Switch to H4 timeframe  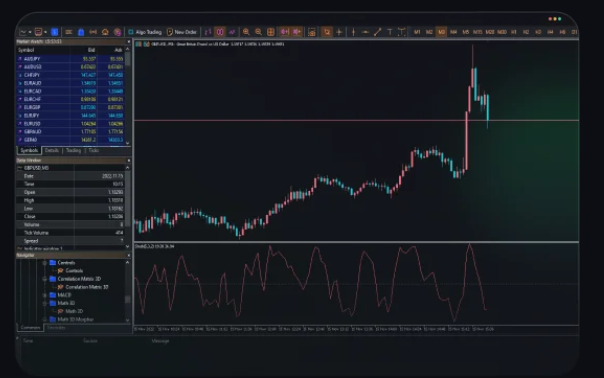550,32
